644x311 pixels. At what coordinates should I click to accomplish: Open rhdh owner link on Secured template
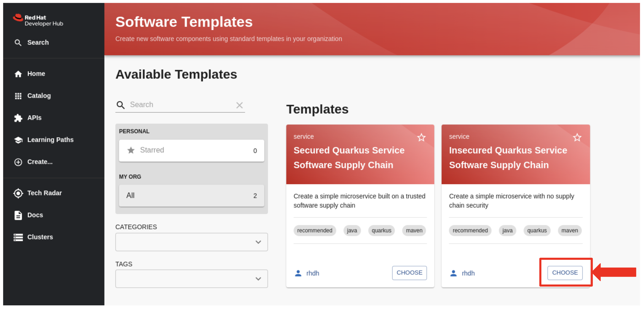[313, 273]
